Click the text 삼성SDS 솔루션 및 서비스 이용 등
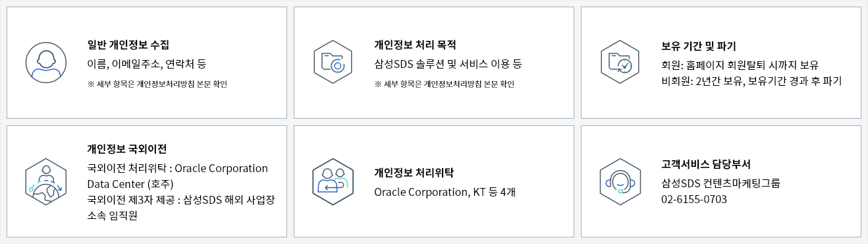Screen dimensions: 868x244 point(448,65)
